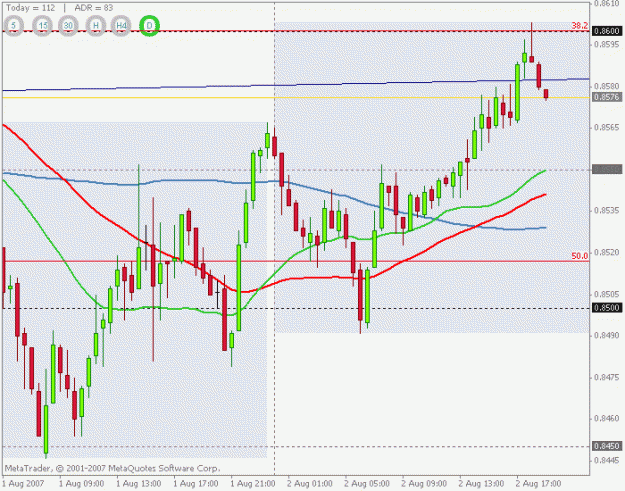The height and width of the screenshot is (491, 625).
Task: Click the 50.0 Fibonacci level label
Action: tap(580, 256)
